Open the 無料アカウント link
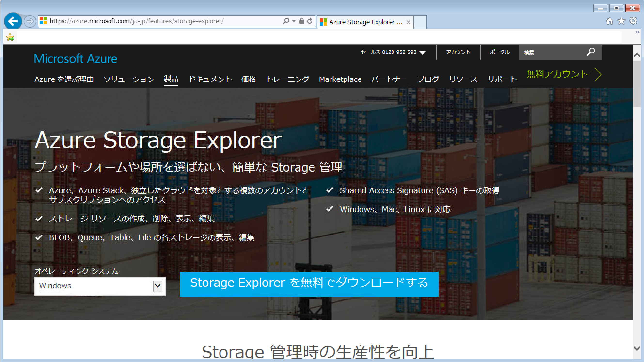This screenshot has width=644, height=362. 558,73
